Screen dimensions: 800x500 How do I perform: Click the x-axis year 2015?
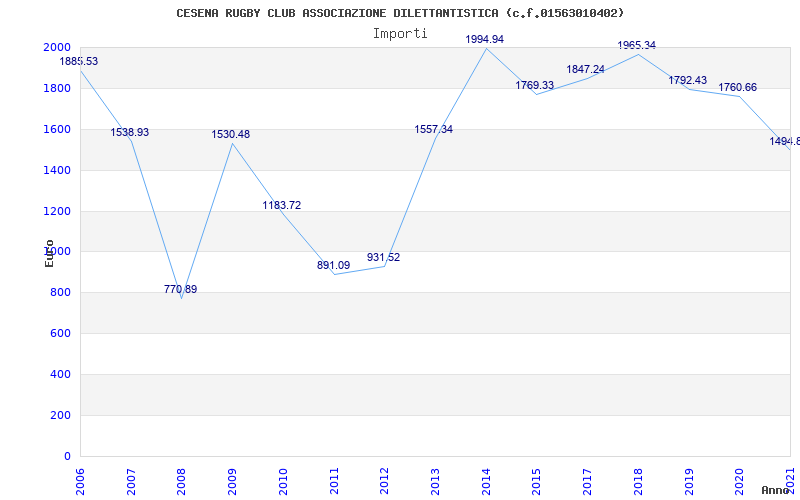pos(537,482)
